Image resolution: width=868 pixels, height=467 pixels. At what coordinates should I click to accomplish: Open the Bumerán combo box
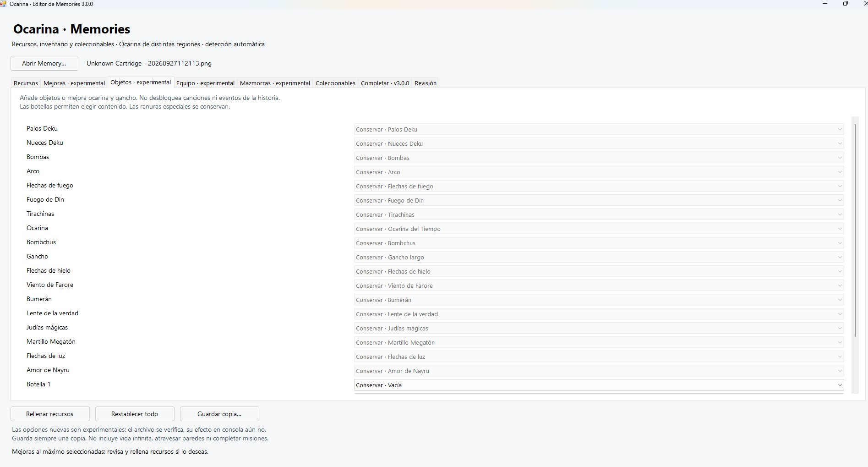click(599, 300)
